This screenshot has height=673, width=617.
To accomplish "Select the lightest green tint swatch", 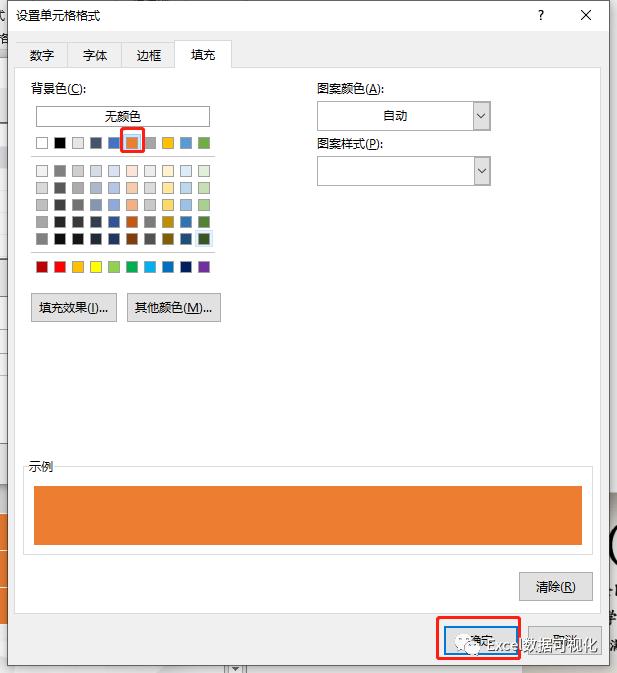I will pyautogui.click(x=204, y=171).
